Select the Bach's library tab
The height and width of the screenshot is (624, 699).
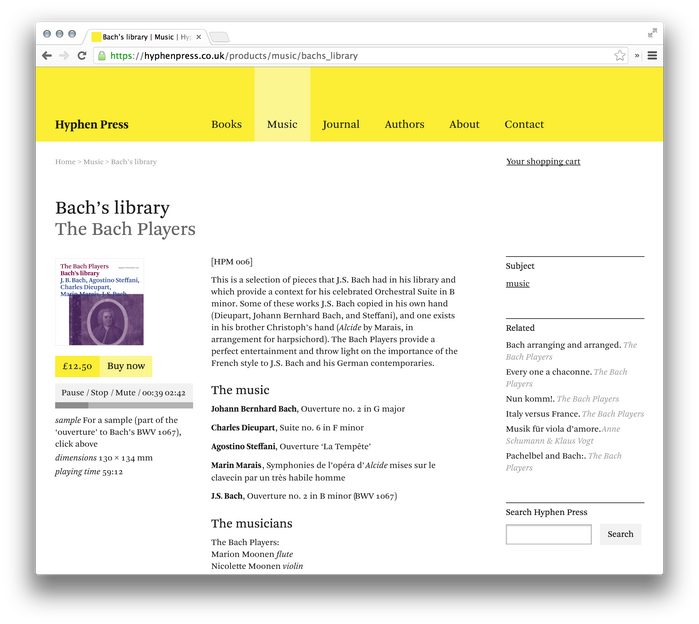143,37
